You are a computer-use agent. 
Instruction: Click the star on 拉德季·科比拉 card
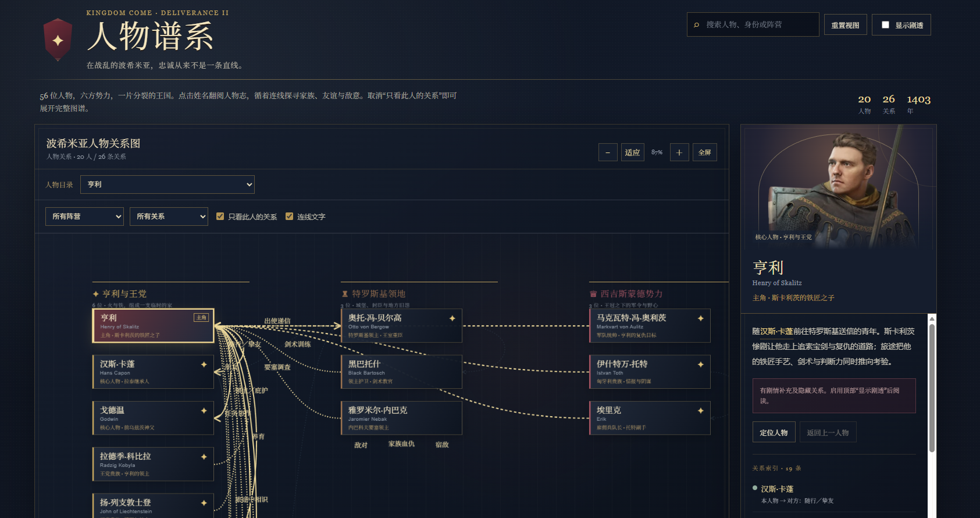[204, 456]
